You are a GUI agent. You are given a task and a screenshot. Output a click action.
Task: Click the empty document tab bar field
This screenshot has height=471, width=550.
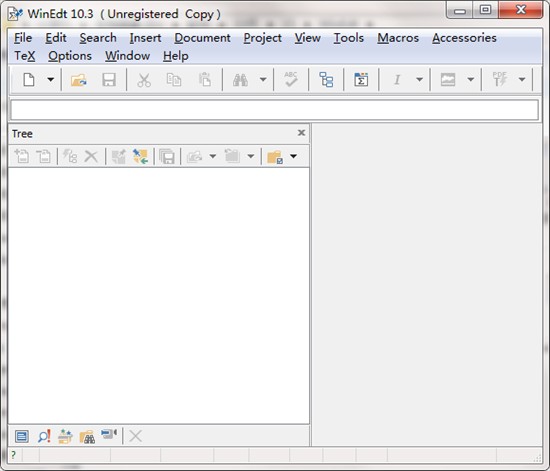click(x=275, y=110)
